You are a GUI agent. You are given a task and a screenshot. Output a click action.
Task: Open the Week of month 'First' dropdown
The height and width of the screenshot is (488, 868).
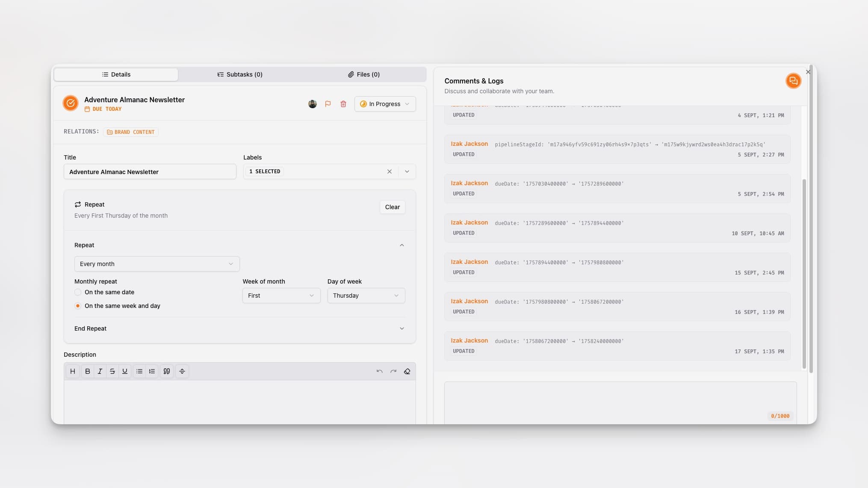pyautogui.click(x=281, y=296)
